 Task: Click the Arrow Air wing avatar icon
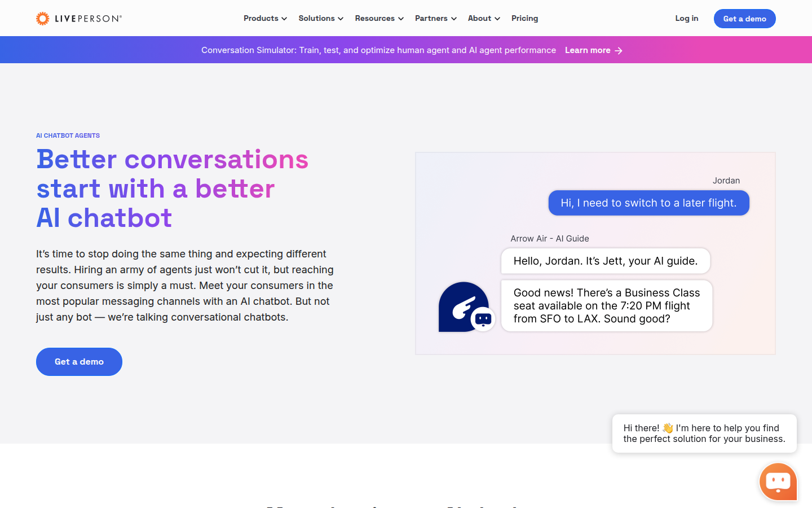pos(461,305)
